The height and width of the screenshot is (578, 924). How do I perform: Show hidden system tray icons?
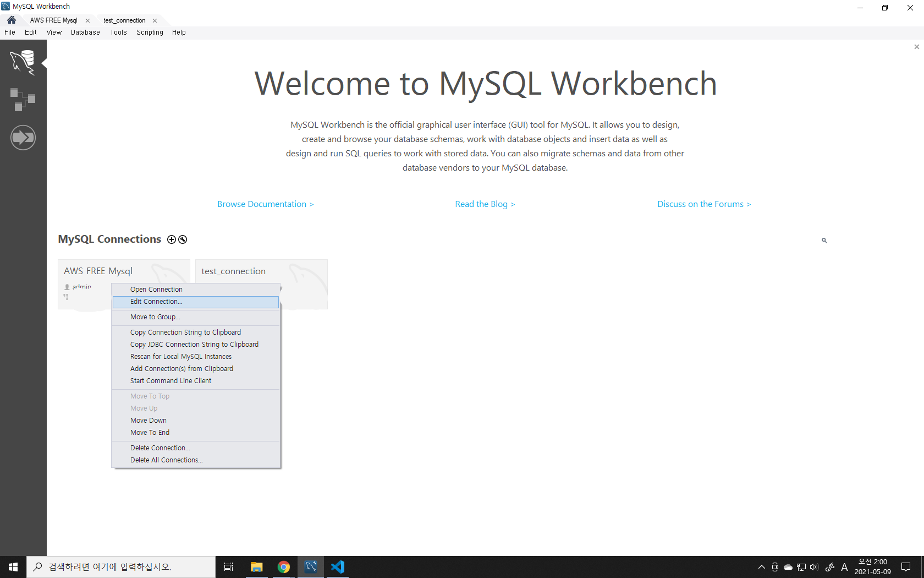(762, 567)
